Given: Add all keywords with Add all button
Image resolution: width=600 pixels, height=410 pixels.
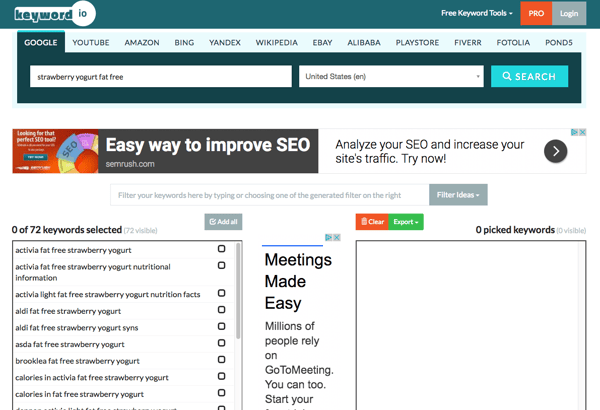Looking at the screenshot, I should click(x=223, y=222).
